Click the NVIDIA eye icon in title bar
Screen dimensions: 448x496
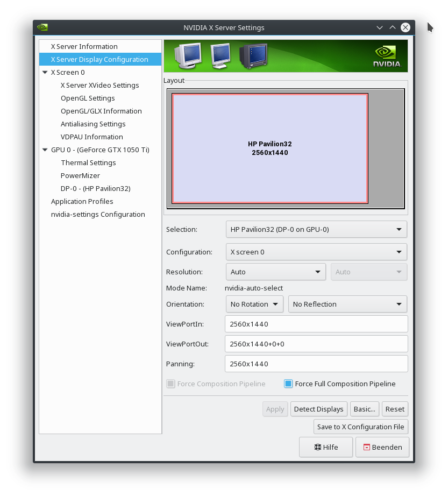[42, 27]
